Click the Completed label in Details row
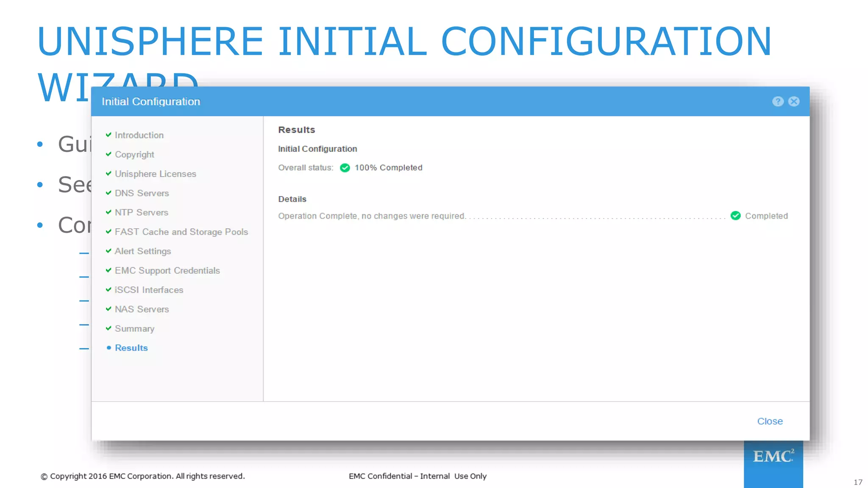Screen dimensions: 868x488 tap(766, 216)
